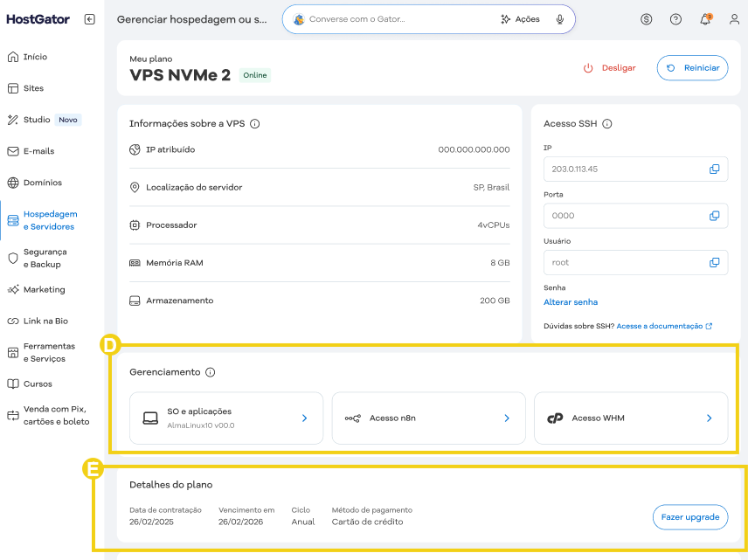Click the Reiniciar button

(x=692, y=68)
